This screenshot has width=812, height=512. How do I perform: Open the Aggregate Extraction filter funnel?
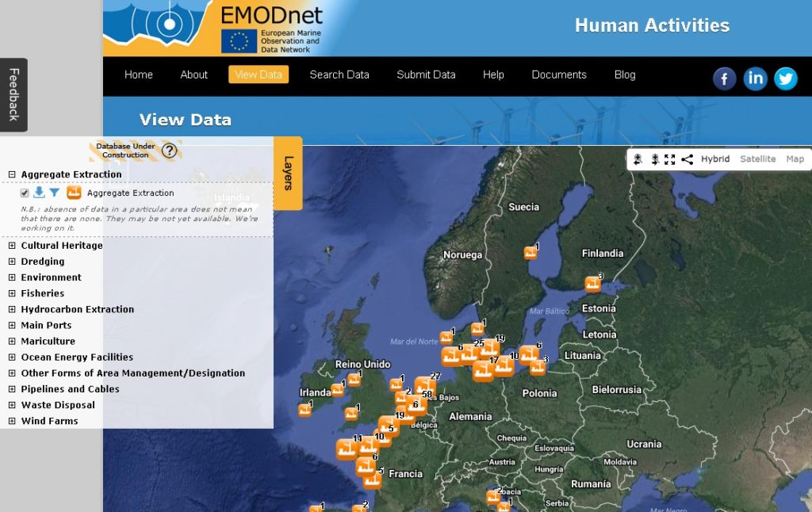click(53, 193)
